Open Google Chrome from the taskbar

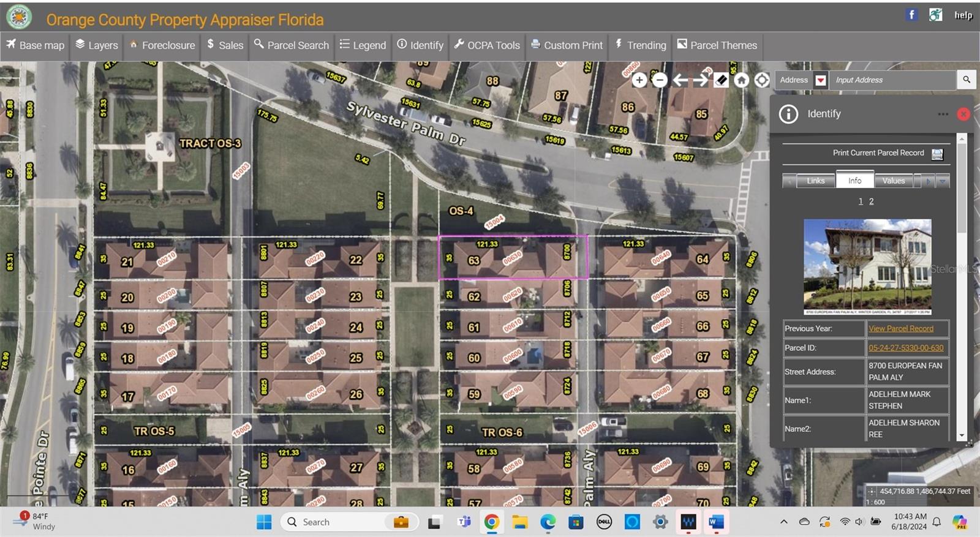click(491, 522)
